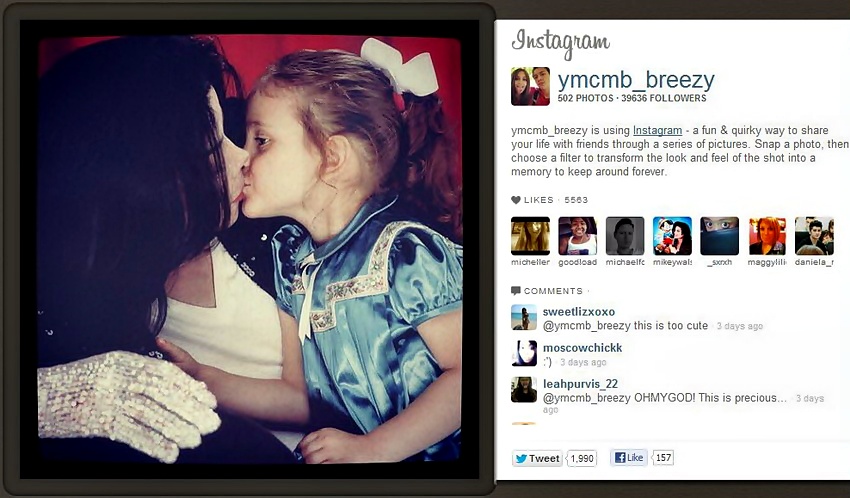Click the heart Likes icon
Image resolution: width=850 pixels, height=498 pixels.
(x=516, y=200)
